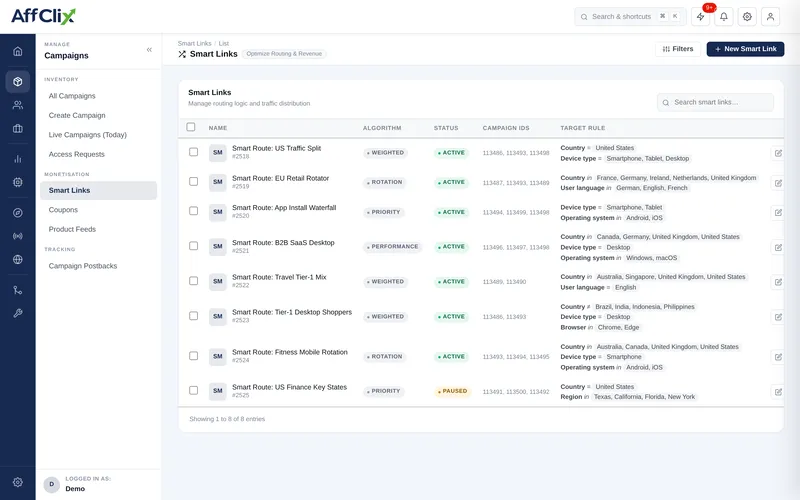Open the Filters button
Image resolution: width=800 pixels, height=500 pixels.
coord(678,49)
